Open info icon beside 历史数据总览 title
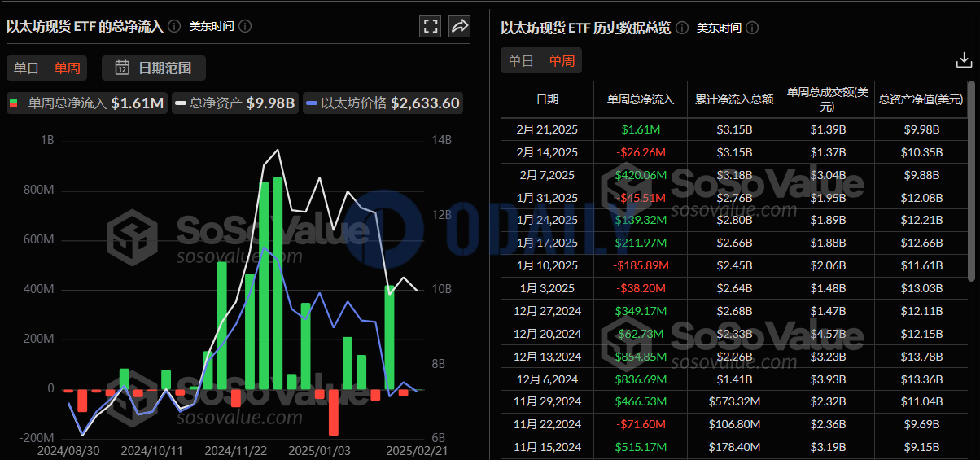Screen dimensions: 980x460 pos(682,28)
